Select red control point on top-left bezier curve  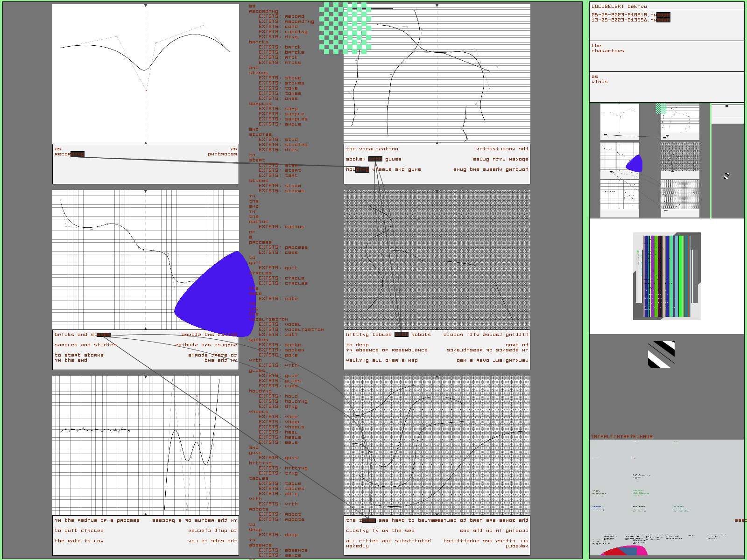(x=146, y=91)
